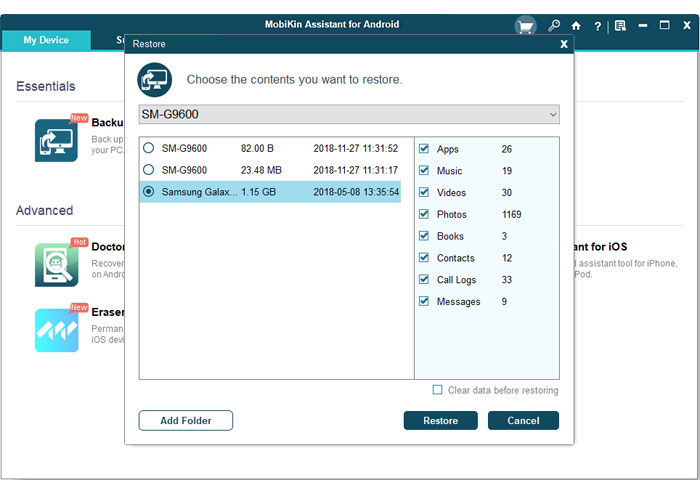Click the date 2018-11-27 11:31:17
The width and height of the screenshot is (700, 480).
point(355,170)
